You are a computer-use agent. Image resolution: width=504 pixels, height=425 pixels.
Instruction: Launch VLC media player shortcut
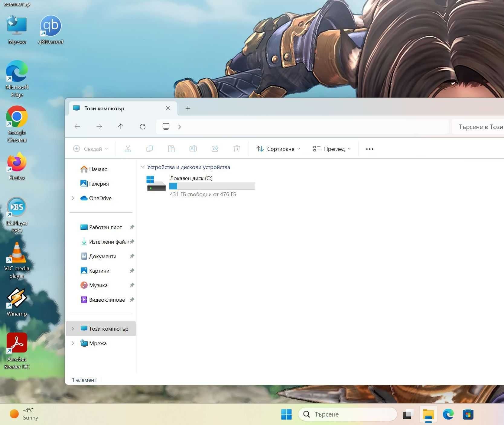pyautogui.click(x=17, y=261)
